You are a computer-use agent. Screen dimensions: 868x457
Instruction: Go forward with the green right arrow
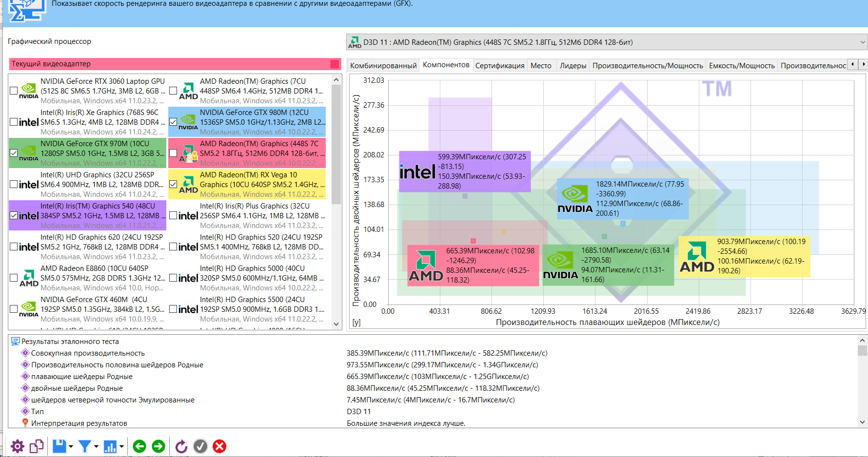coord(158,446)
